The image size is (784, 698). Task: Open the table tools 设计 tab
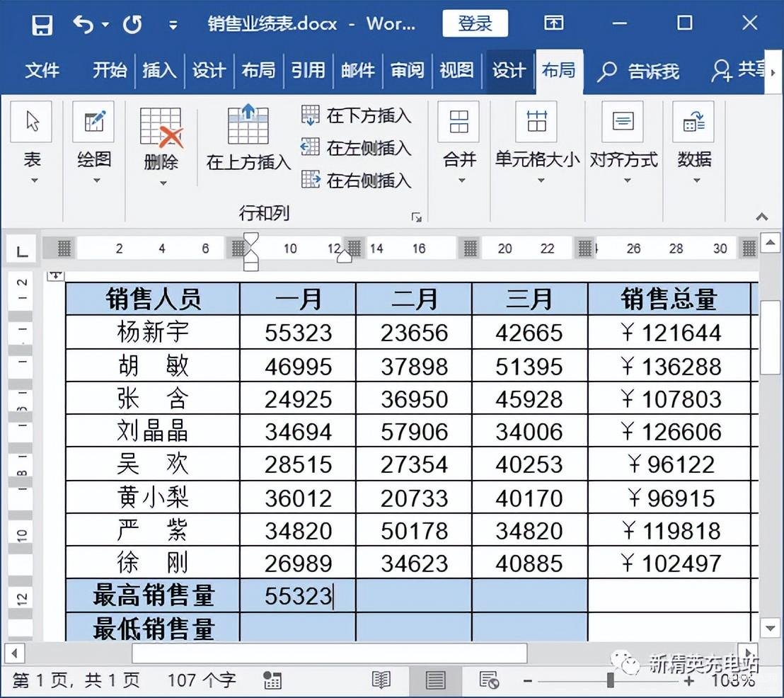click(509, 71)
